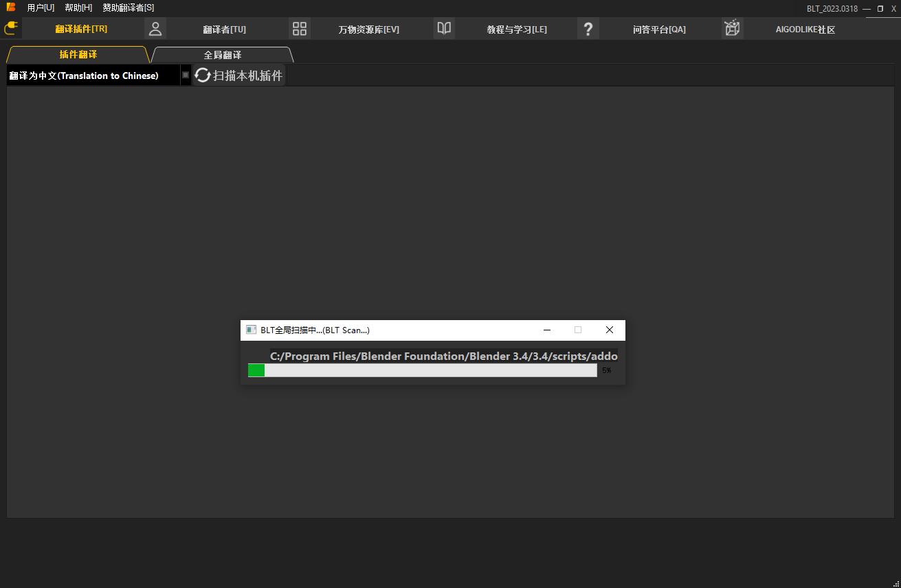Screen dimensions: 901x588
Task: Click the 5% progress label
Action: (x=606, y=370)
